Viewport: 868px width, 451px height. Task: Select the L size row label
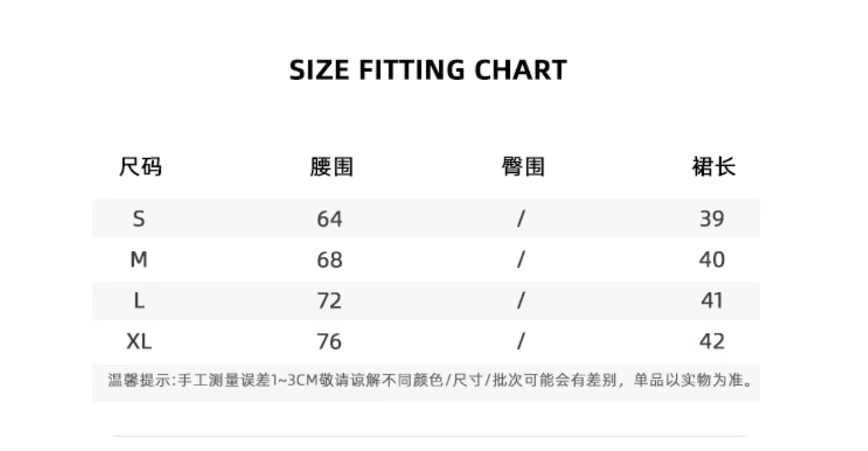tap(139, 301)
